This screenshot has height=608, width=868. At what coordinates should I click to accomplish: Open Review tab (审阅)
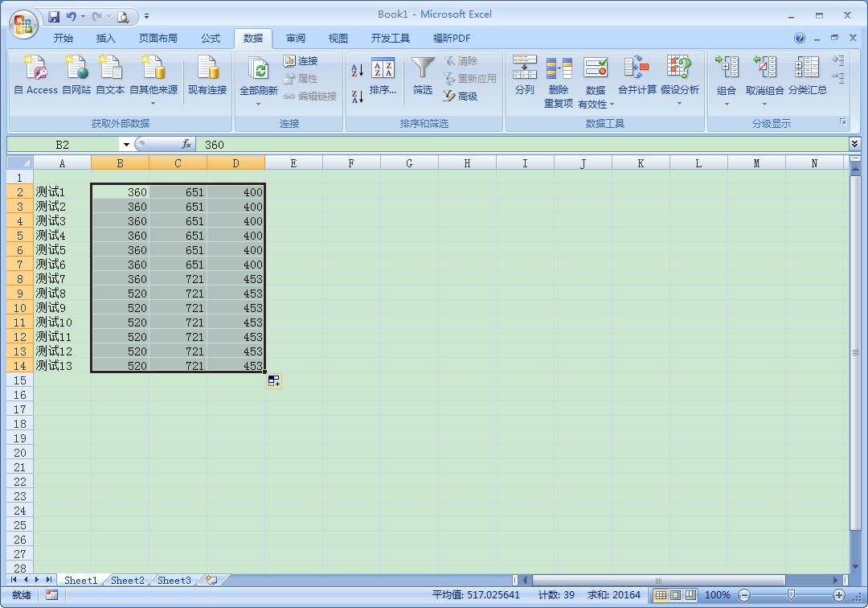click(x=296, y=39)
